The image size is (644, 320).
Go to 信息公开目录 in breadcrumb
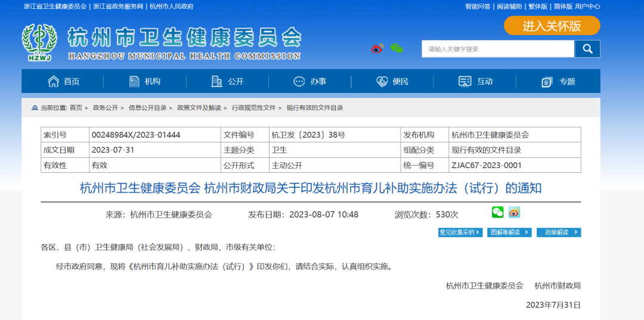click(x=147, y=108)
